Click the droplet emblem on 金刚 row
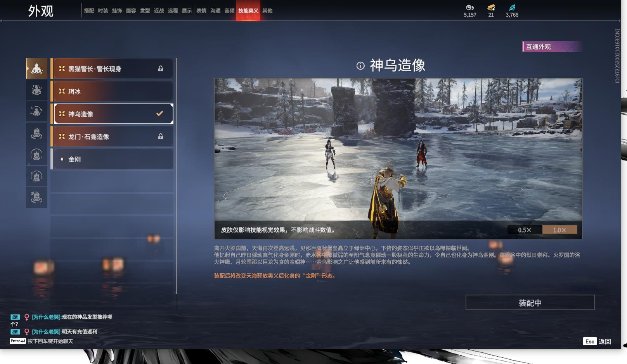 click(x=62, y=159)
